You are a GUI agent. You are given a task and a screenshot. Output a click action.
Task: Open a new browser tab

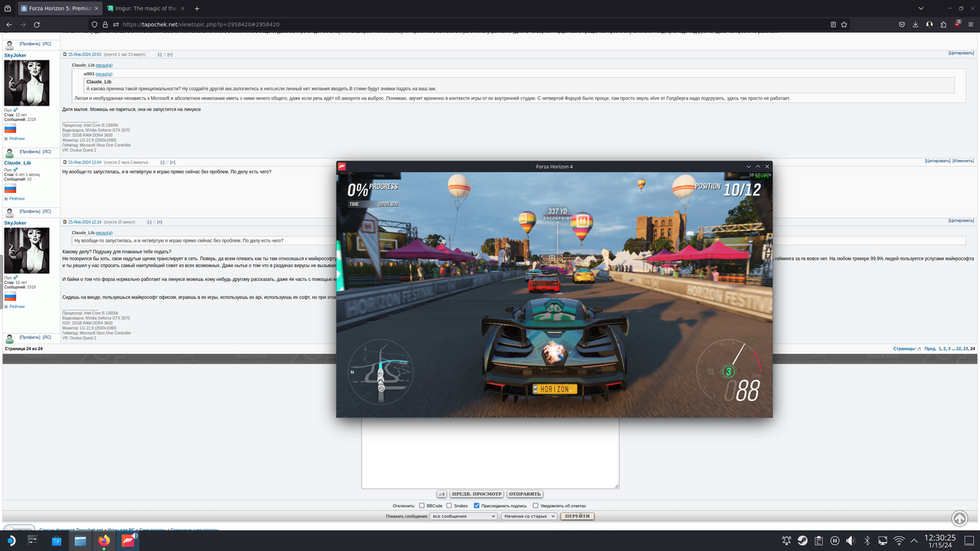tap(197, 8)
